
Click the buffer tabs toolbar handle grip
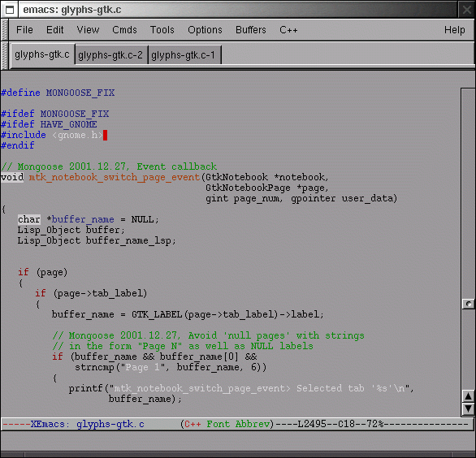5,55
